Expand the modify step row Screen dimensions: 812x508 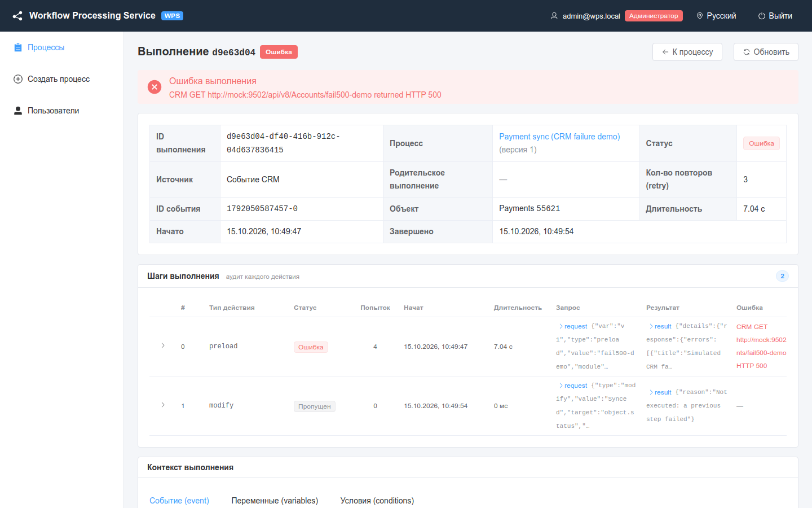point(163,405)
